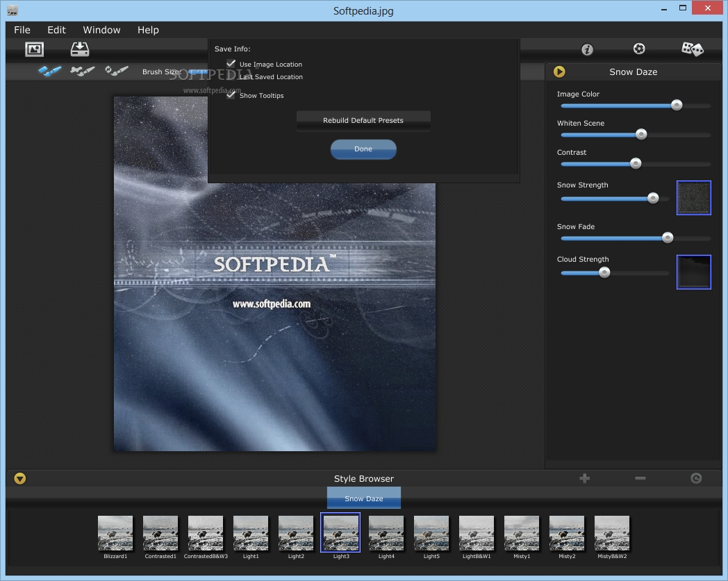This screenshot has height=581, width=728.
Task: Select the Blizzard1 preset thumbnail
Action: 115,533
